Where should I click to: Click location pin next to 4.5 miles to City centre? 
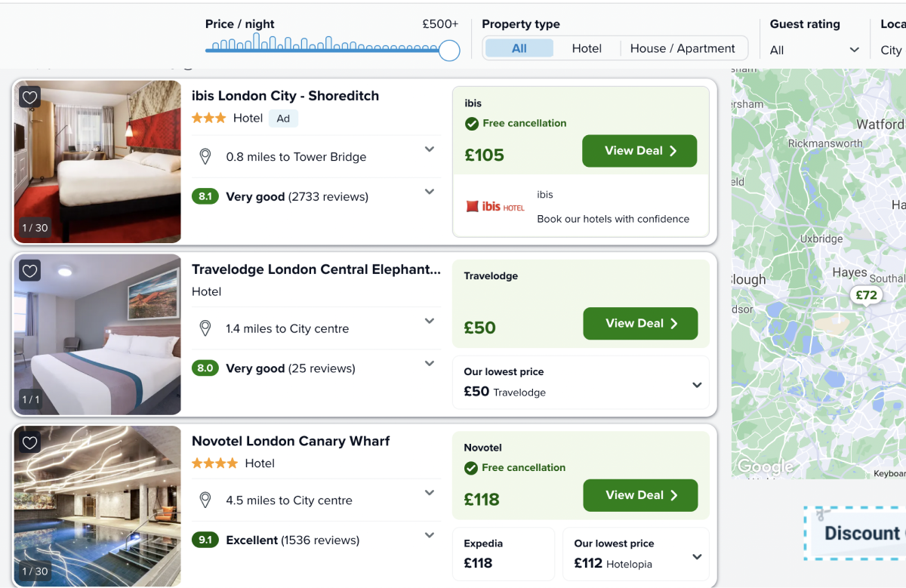pyautogui.click(x=205, y=500)
